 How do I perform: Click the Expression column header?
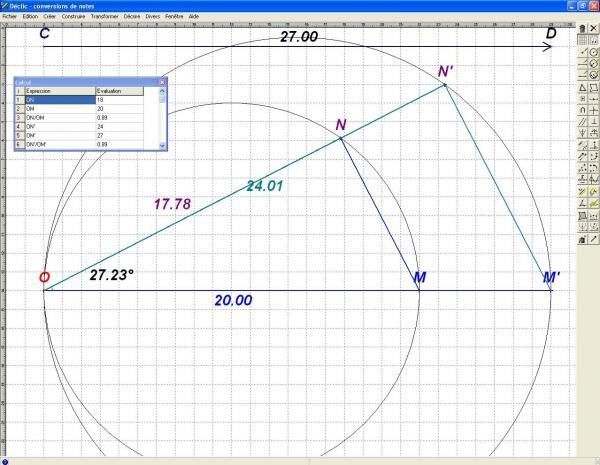pos(60,91)
